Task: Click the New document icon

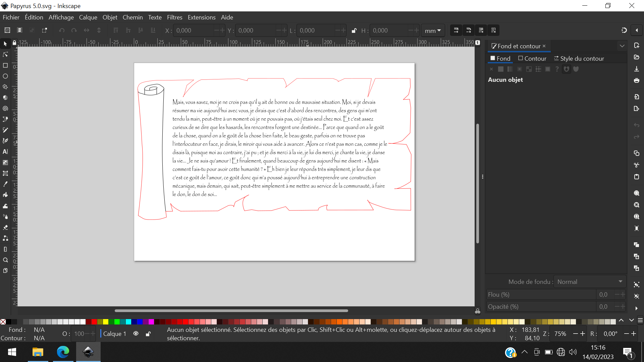Action: coord(637,45)
